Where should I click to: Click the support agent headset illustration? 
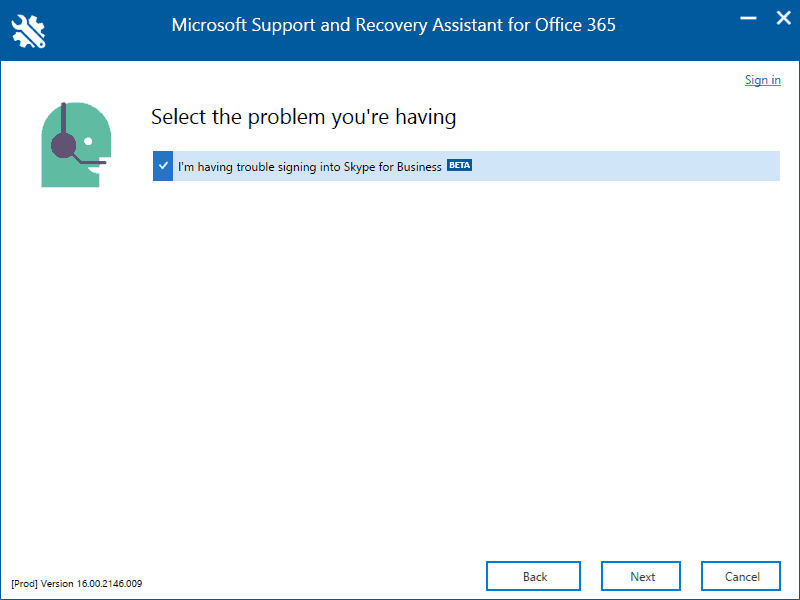click(x=75, y=144)
